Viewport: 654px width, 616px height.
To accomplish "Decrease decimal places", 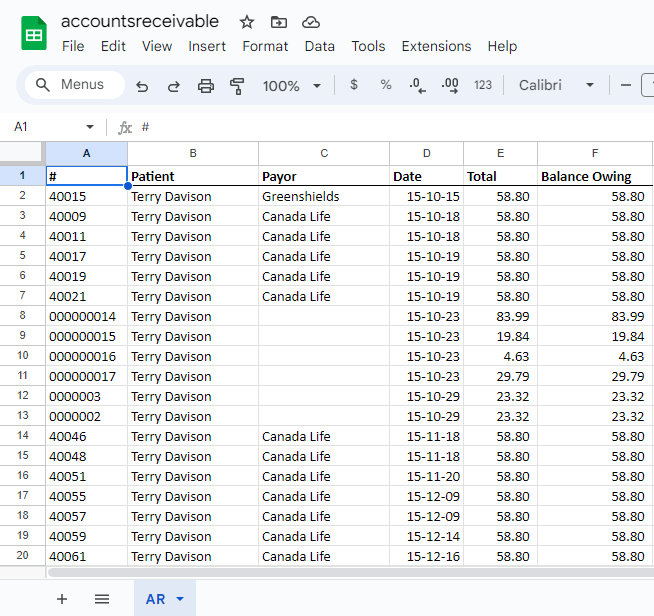I will pos(418,85).
